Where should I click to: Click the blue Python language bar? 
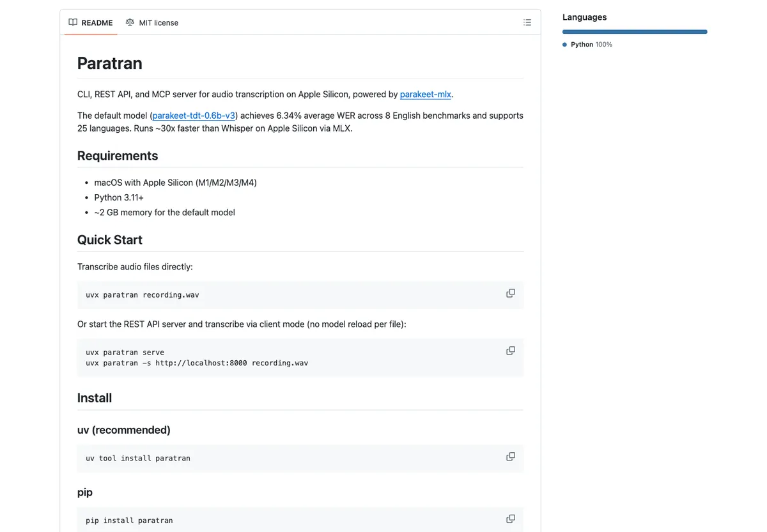pos(635,31)
